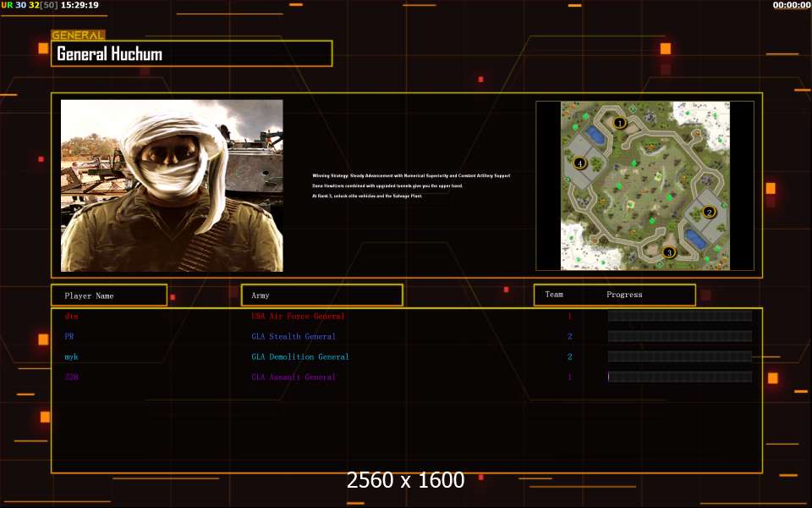Select player dts in the list
Image resolution: width=812 pixels, height=508 pixels.
71,316
